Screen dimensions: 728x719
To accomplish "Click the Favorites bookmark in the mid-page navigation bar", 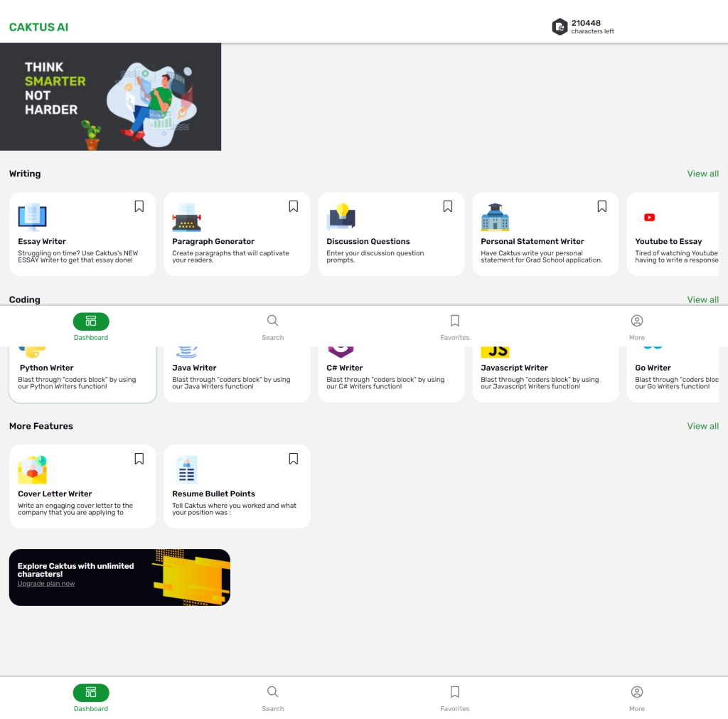I will coord(455,321).
